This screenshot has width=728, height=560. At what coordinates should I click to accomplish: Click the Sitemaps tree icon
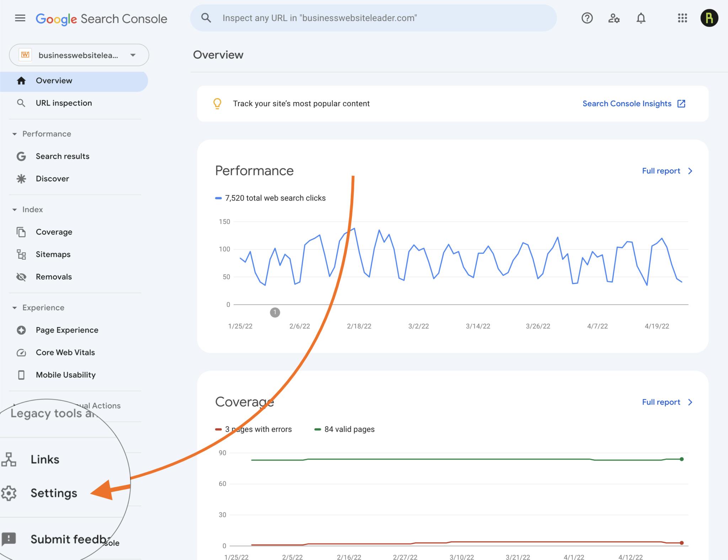(21, 254)
